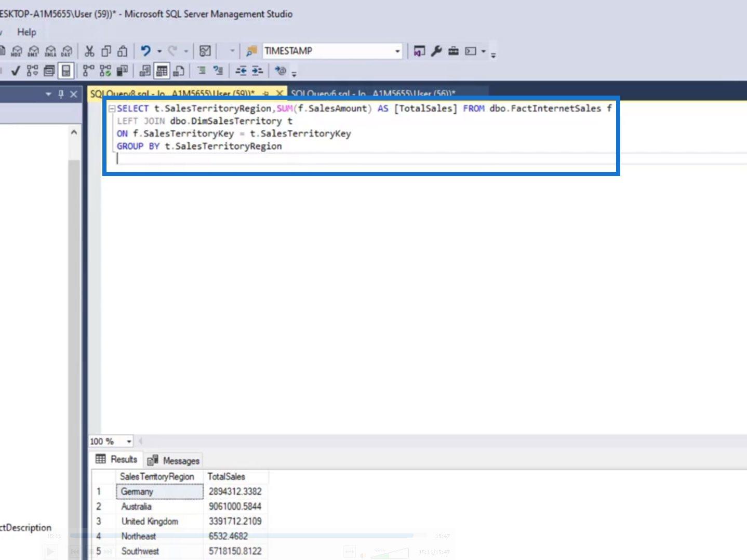Viewport: 747px width, 560px height.
Task: Open XMLA query icon in toolbar
Action: (50, 51)
